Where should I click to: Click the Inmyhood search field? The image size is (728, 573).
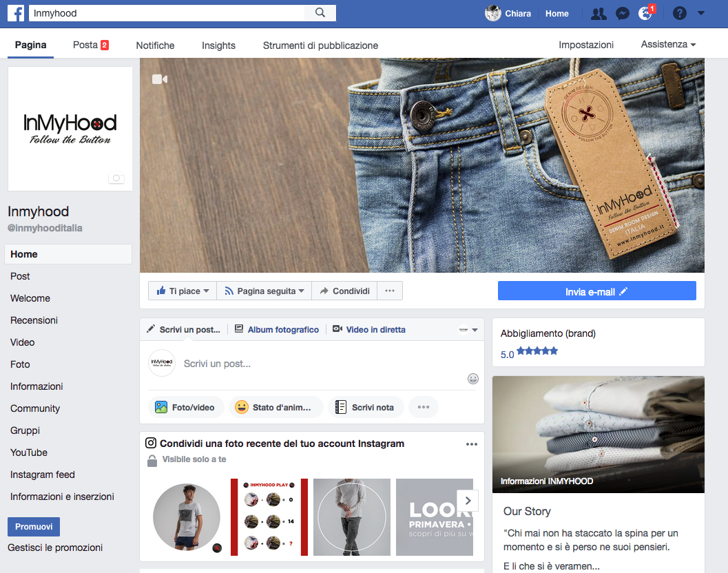(167, 13)
